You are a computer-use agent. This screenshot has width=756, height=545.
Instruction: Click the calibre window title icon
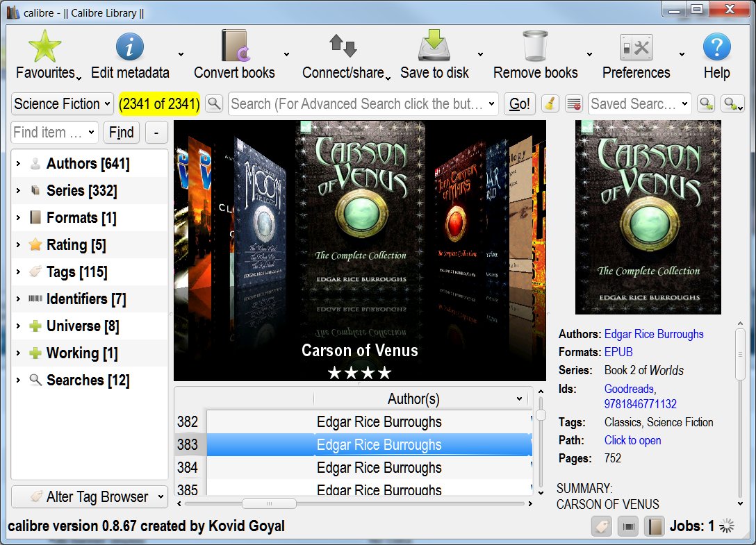click(x=13, y=12)
